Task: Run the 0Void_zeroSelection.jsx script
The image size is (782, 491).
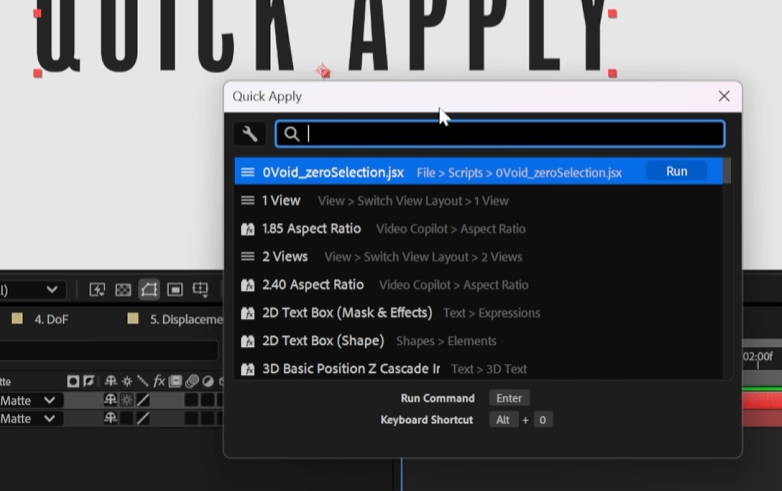Action: tap(676, 171)
